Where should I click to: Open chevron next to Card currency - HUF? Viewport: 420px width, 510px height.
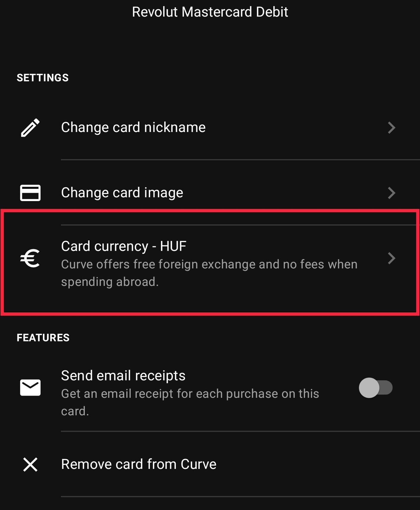(391, 258)
